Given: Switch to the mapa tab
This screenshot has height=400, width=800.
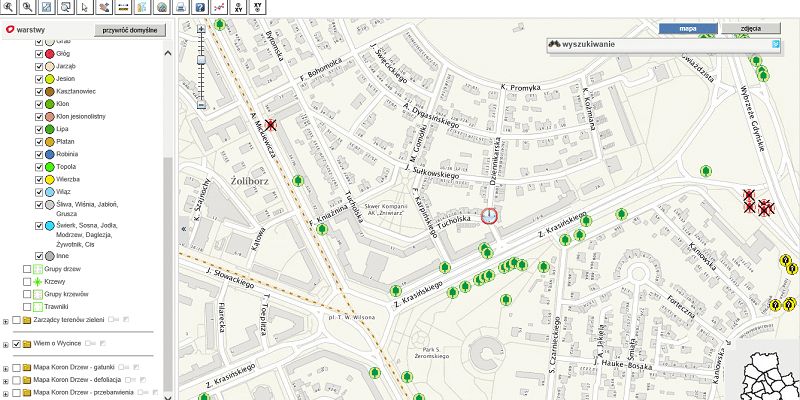Looking at the screenshot, I should pos(687,29).
